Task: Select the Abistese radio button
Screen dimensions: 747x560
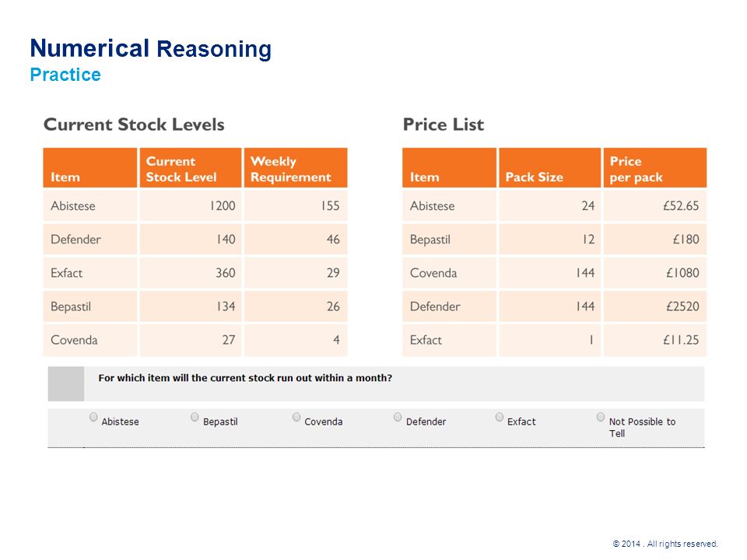Action: pos(93,417)
